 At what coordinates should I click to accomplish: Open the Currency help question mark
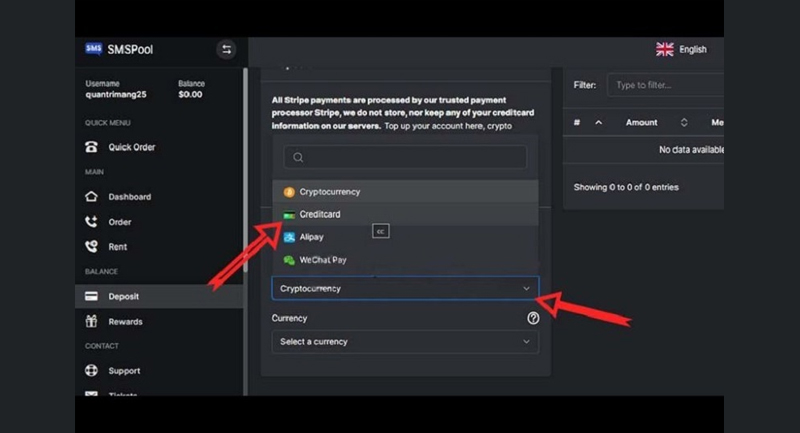click(533, 318)
